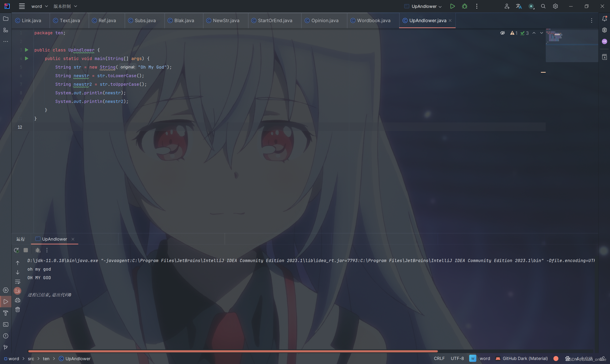Open IDE settings gear icon
This screenshot has width=610, height=364.
pos(555,6)
